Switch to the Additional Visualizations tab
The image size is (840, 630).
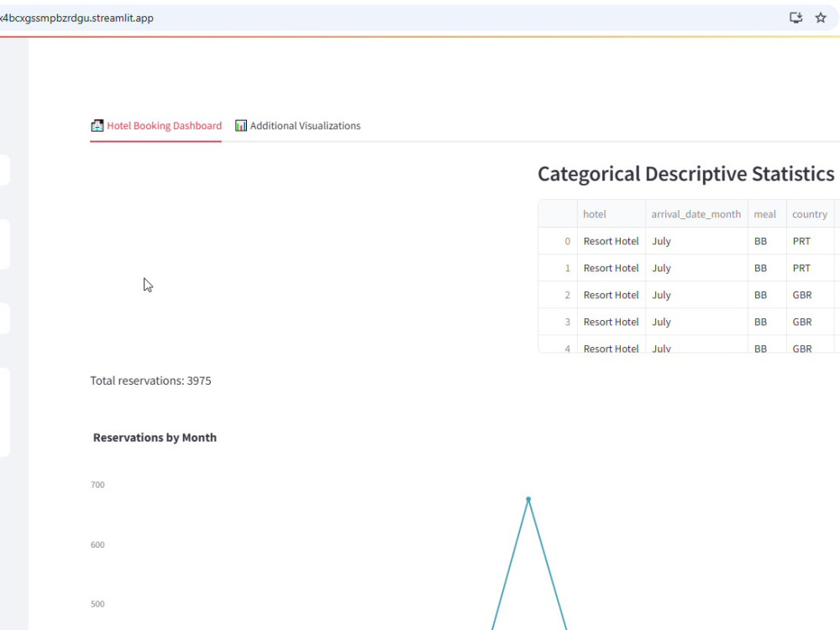coord(298,126)
